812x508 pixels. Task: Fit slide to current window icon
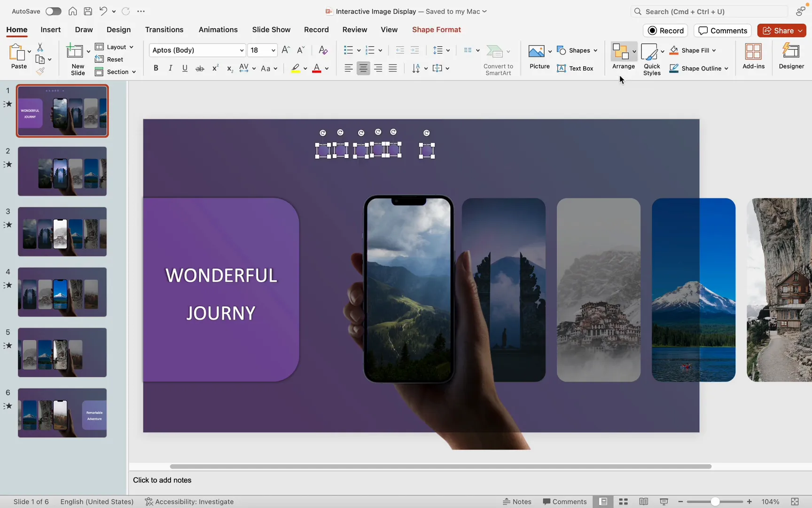coord(795,502)
